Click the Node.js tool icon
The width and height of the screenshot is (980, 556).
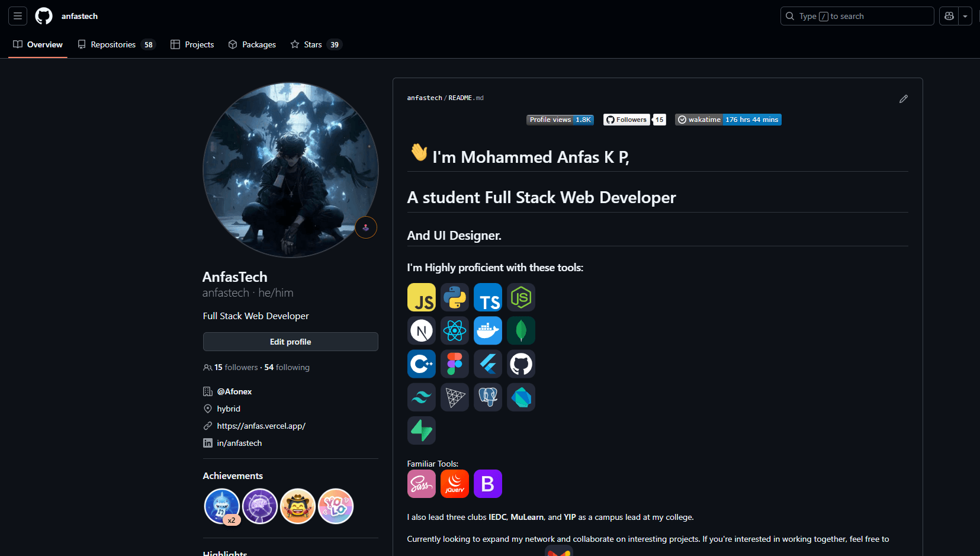pyautogui.click(x=521, y=297)
